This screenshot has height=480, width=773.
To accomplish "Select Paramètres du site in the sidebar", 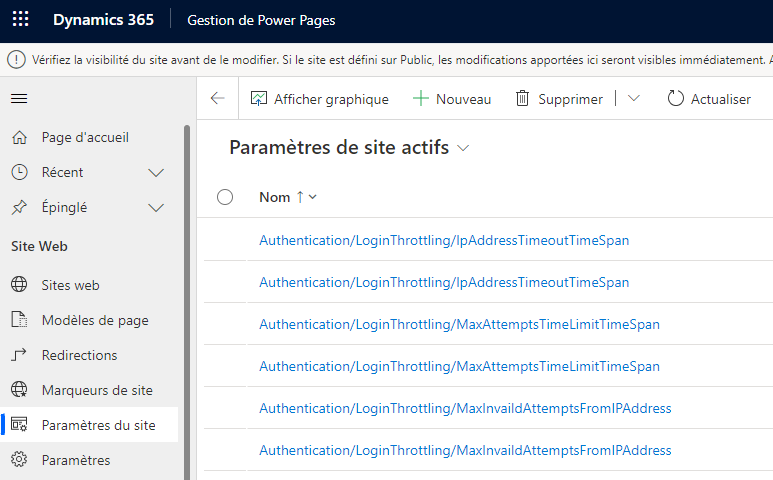I will (89, 424).
